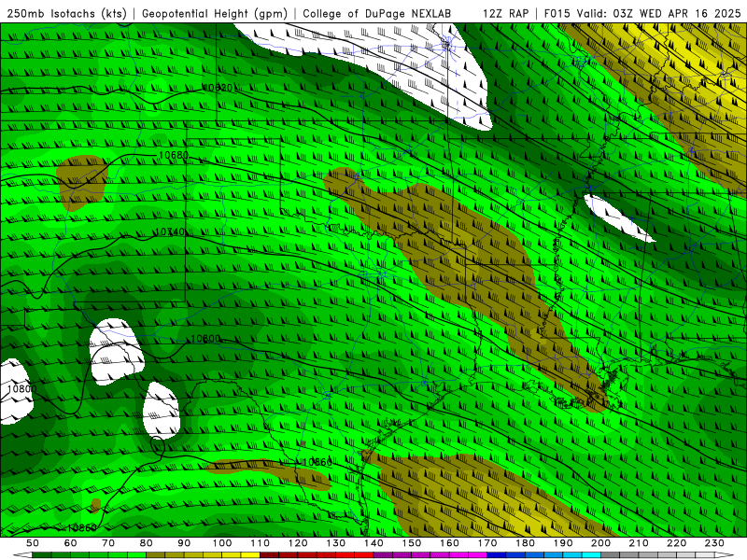
Task: Click the 190 value on the color scale
Action: coord(563,543)
